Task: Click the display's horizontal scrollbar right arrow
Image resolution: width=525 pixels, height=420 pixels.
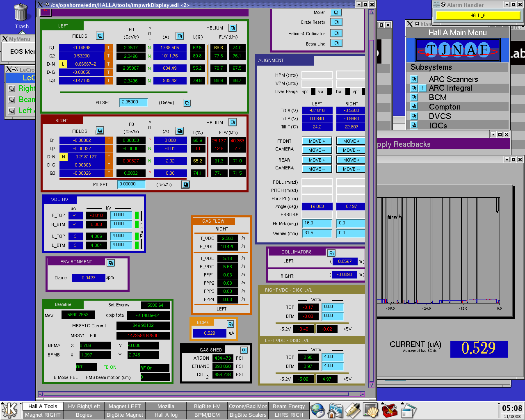Action: tap(362, 394)
